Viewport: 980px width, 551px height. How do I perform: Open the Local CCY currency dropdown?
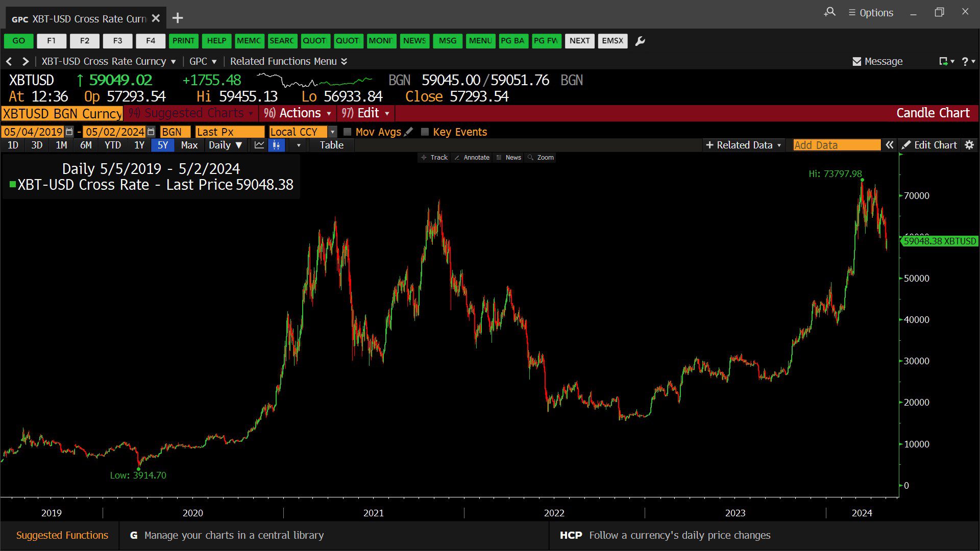[303, 132]
